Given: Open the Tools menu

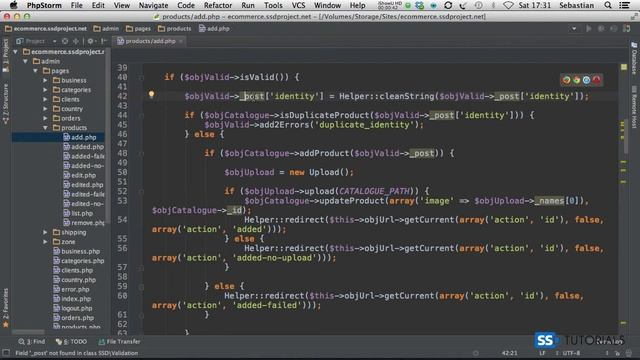Looking at the screenshot, I should [273, 5].
